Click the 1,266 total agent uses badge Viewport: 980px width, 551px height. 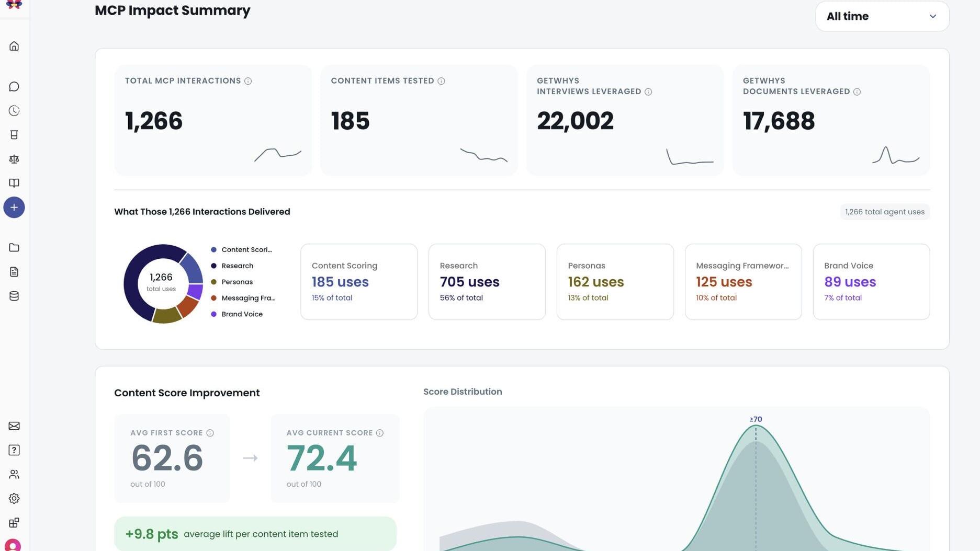pos(885,212)
